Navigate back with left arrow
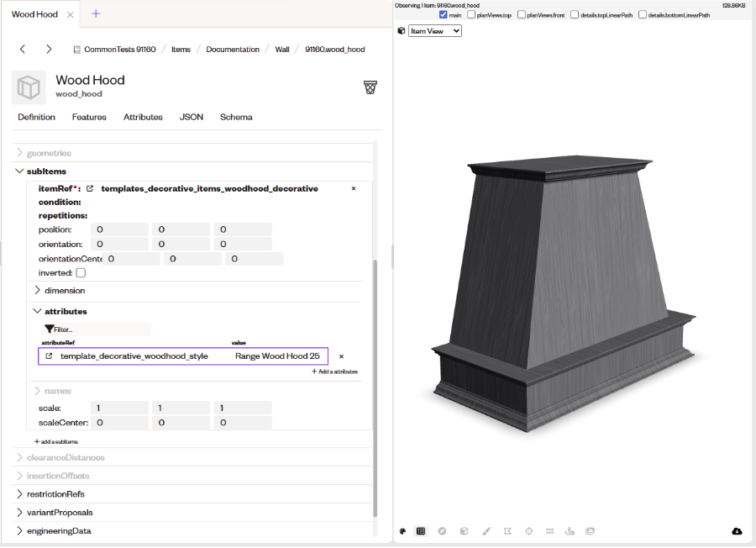756x548 pixels. (x=23, y=50)
